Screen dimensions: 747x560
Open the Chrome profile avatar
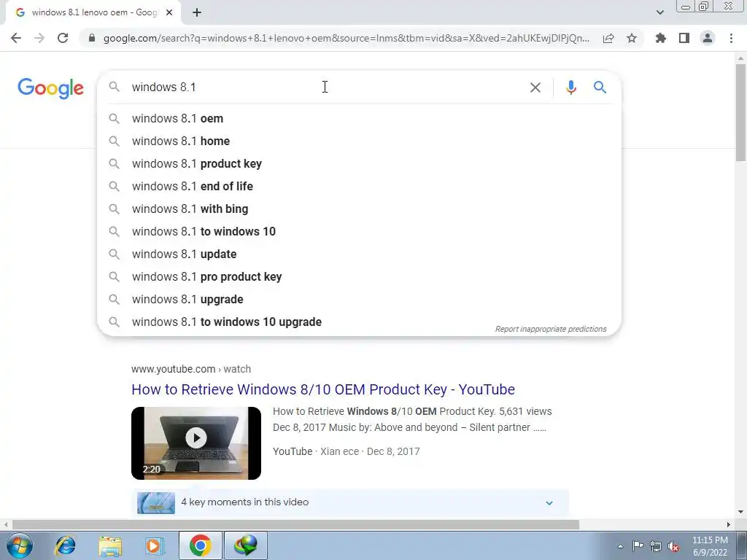[708, 38]
